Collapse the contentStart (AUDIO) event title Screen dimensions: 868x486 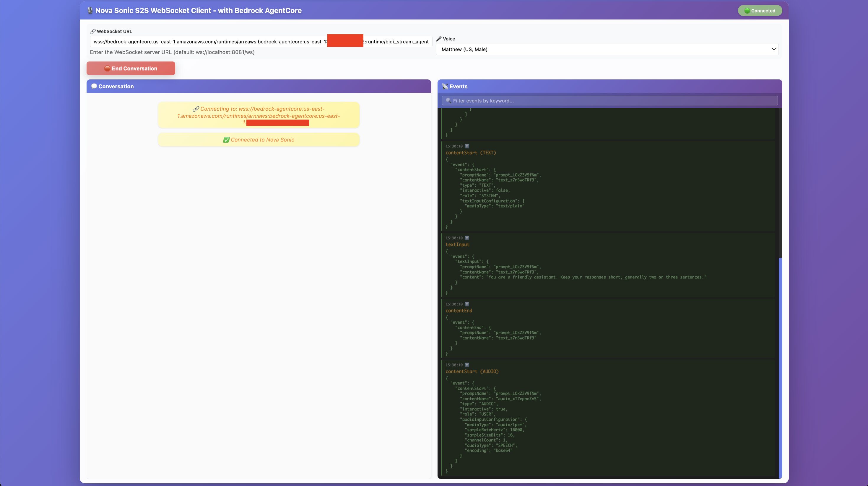(472, 371)
